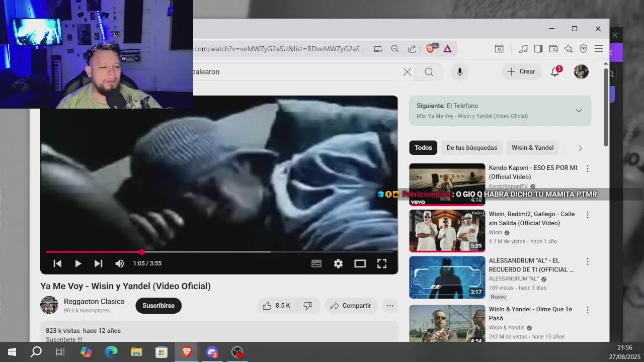This screenshot has height=362, width=644.
Task: Open Dime Que Te Pasó video title
Action: tap(530, 314)
